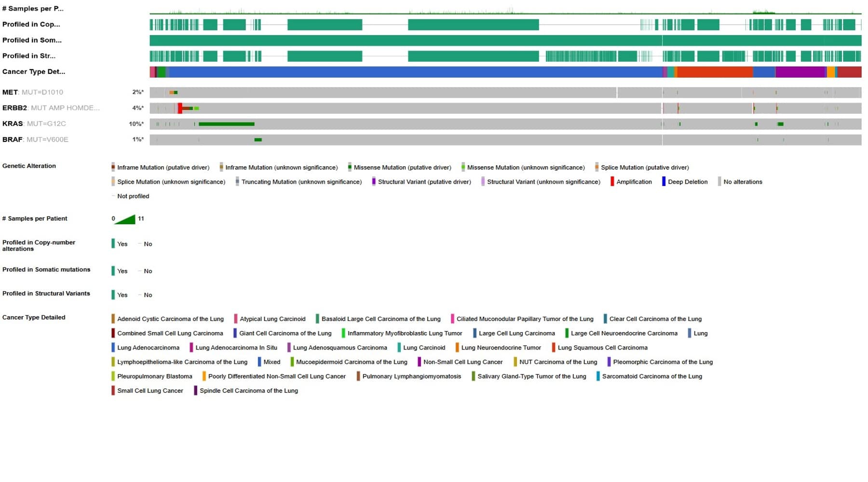
Task: Click the red amplification bar in ERBB2 track
Action: (x=180, y=108)
